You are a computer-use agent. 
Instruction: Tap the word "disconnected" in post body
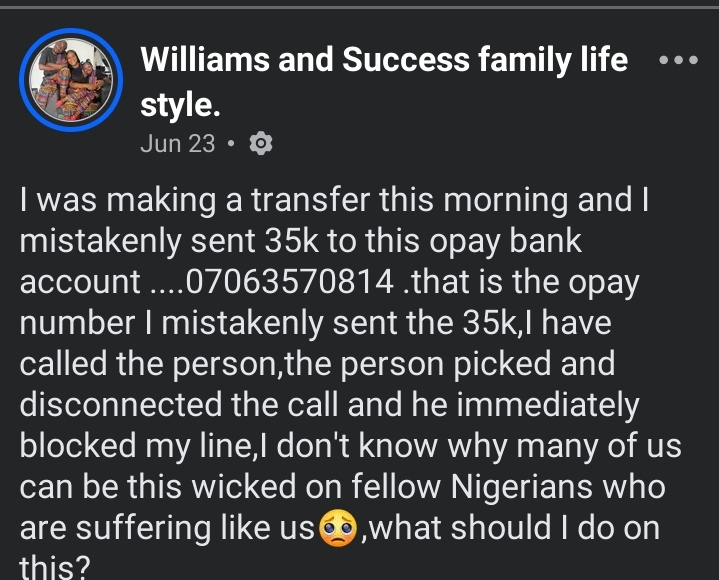click(x=121, y=404)
